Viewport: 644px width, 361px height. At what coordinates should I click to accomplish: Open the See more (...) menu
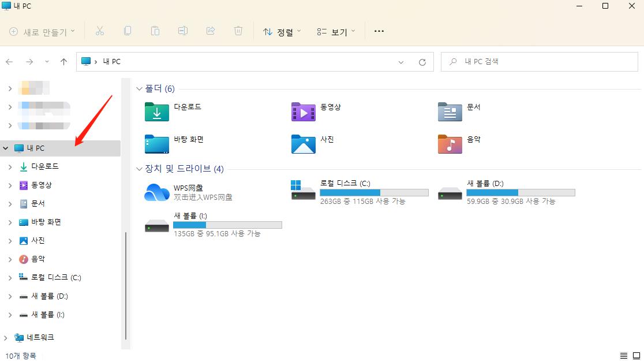click(x=379, y=31)
